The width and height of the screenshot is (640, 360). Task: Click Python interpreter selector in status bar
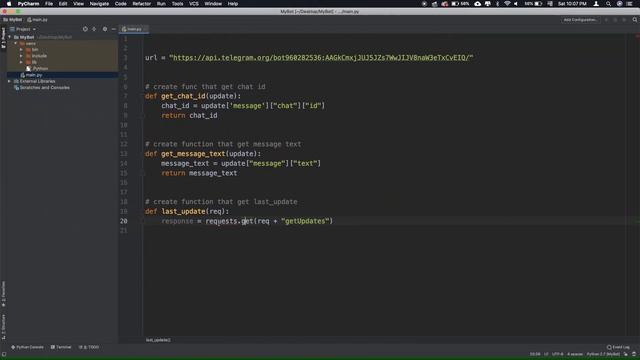tap(603, 354)
